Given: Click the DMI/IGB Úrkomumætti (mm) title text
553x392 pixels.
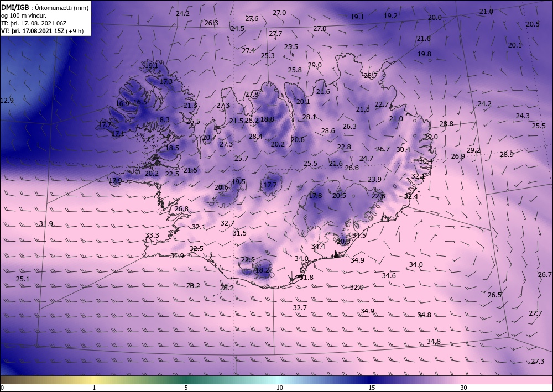Looking at the screenshot, I should click(45, 7).
